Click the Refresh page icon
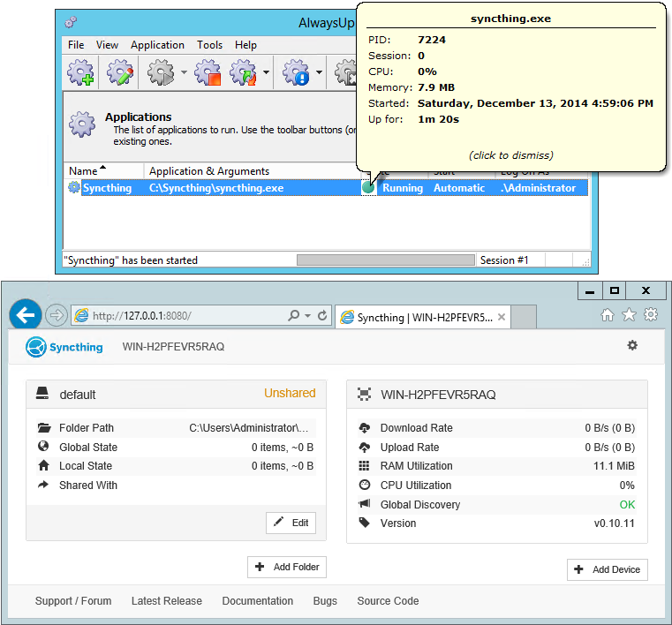 tap(322, 316)
